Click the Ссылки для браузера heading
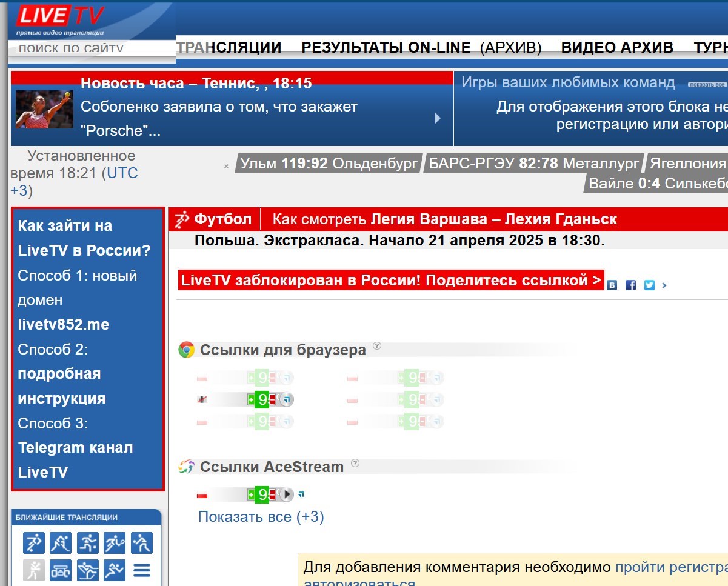Viewport: 728px width, 586px height. click(x=283, y=350)
